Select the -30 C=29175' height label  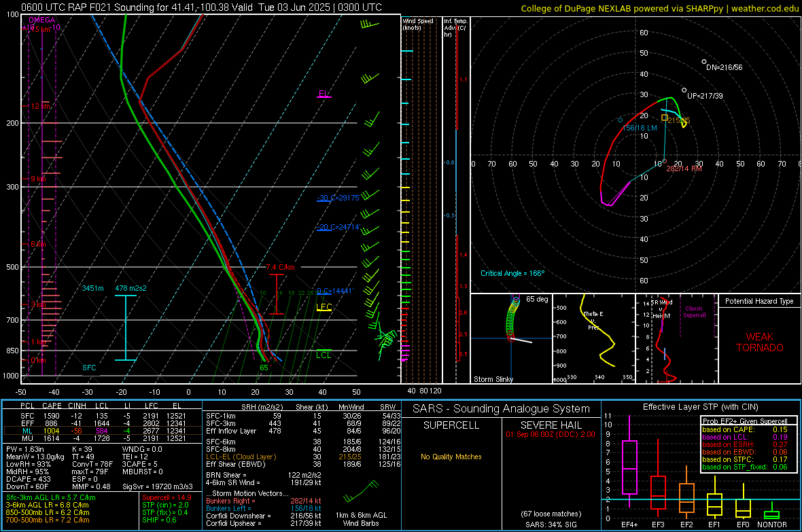pos(338,198)
